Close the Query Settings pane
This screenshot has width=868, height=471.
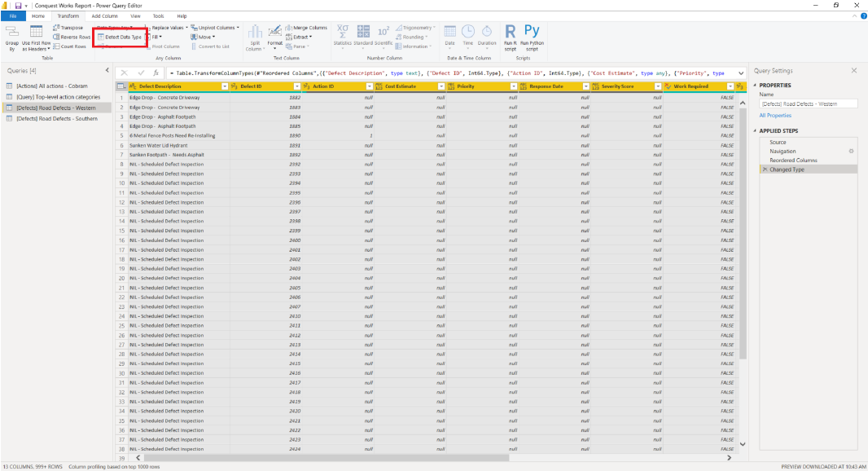click(854, 70)
